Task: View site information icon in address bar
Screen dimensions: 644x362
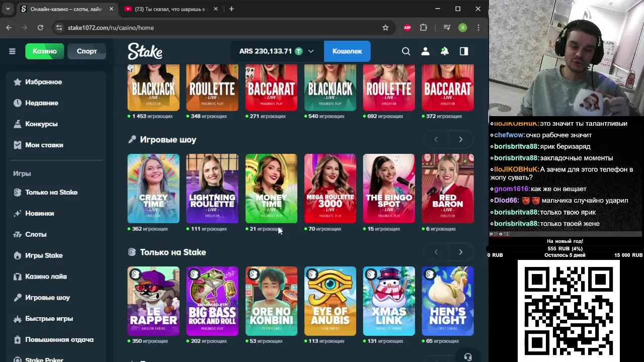Action: coord(59,28)
